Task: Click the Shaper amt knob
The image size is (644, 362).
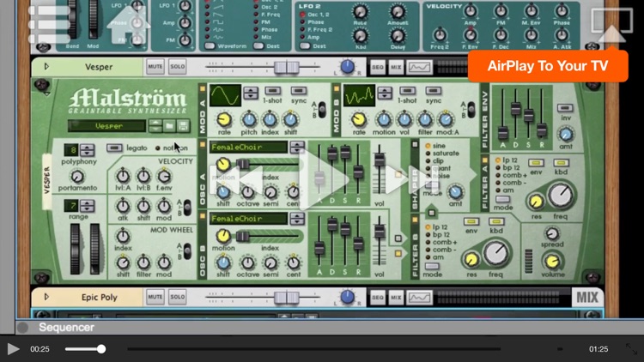Action: pyautogui.click(x=455, y=191)
